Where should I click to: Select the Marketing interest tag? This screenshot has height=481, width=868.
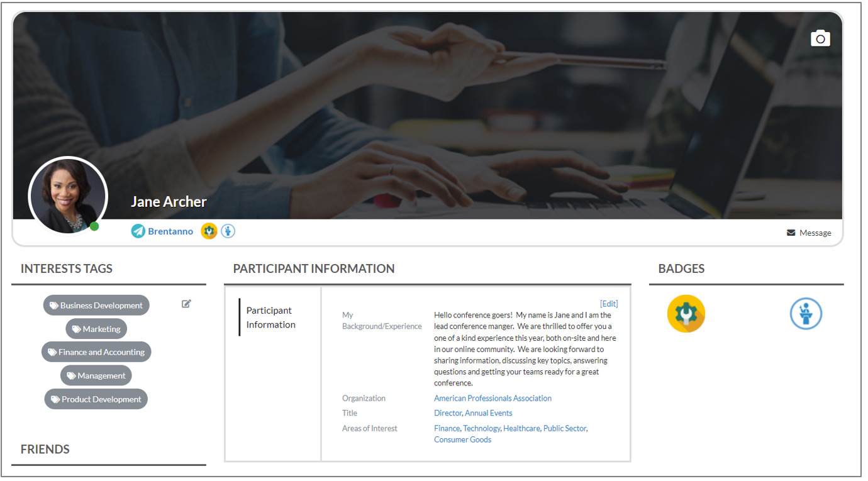click(96, 329)
